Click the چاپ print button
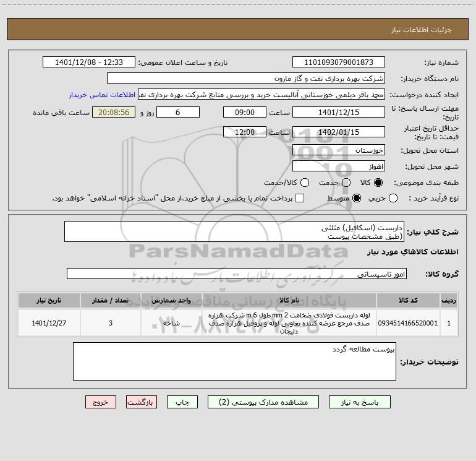The width and height of the screenshot is (476, 461). tap(182, 402)
